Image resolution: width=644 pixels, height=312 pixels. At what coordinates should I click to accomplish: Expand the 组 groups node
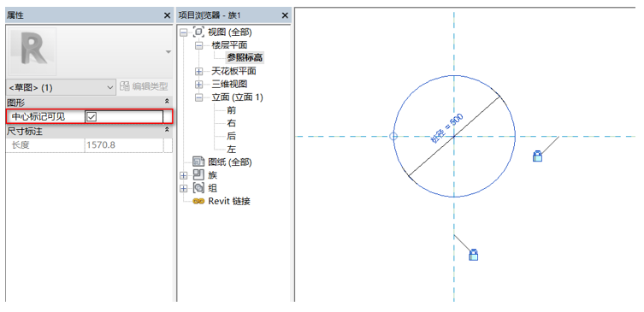[184, 189]
